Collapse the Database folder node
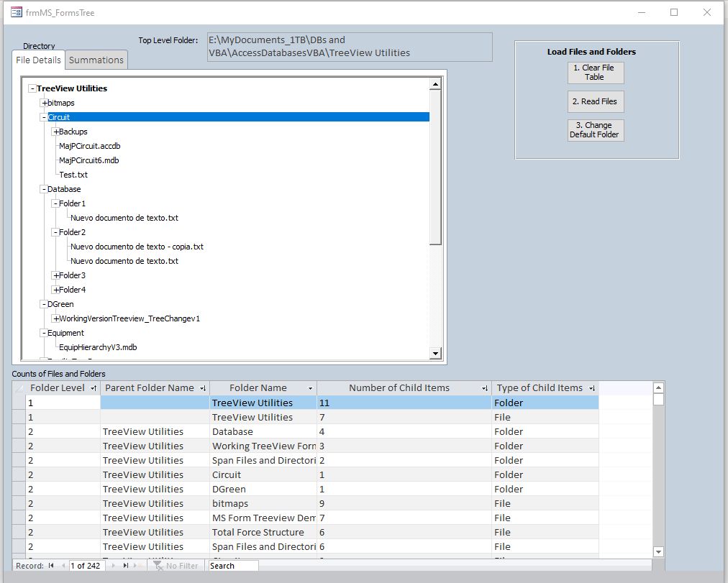 coord(45,189)
